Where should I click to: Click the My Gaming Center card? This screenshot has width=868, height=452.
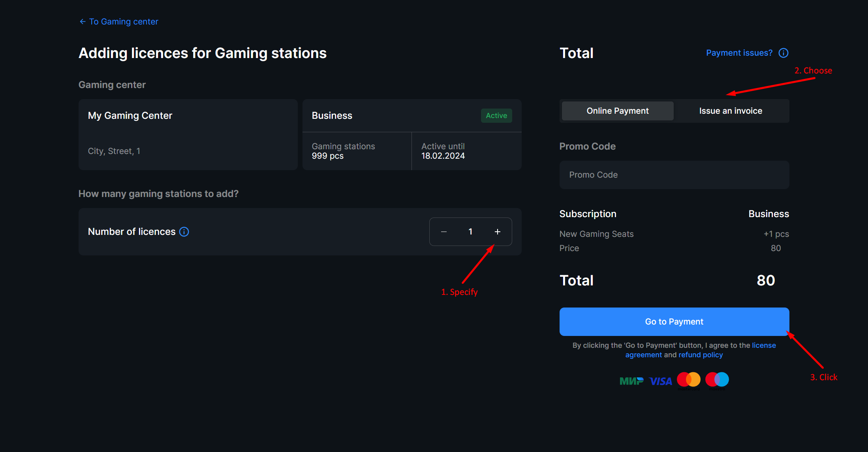[x=188, y=135]
